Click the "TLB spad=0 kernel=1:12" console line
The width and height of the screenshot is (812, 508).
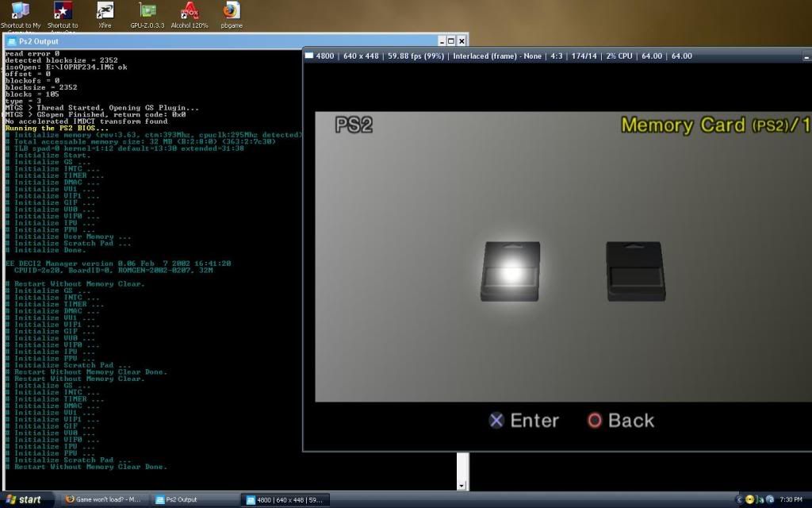(124, 148)
